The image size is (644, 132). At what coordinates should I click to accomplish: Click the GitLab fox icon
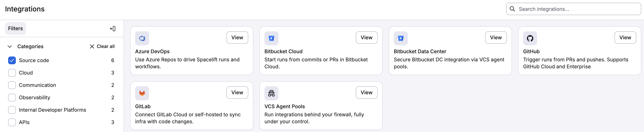[142, 93]
